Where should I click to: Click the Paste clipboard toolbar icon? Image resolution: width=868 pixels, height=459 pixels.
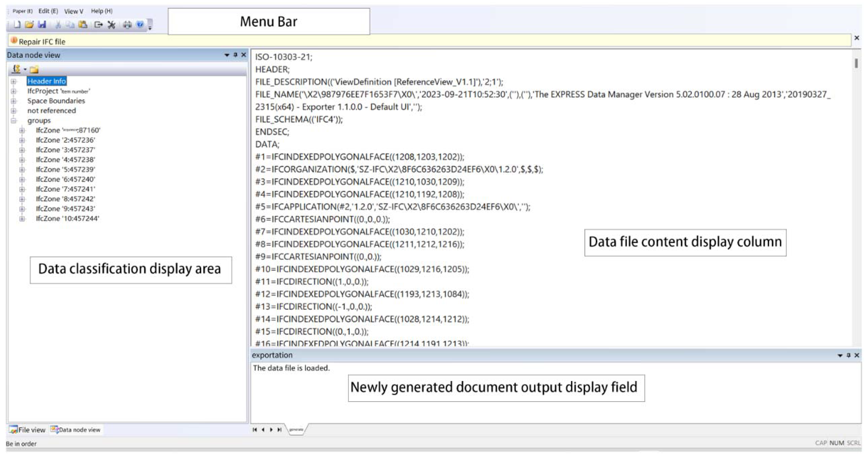tap(83, 24)
